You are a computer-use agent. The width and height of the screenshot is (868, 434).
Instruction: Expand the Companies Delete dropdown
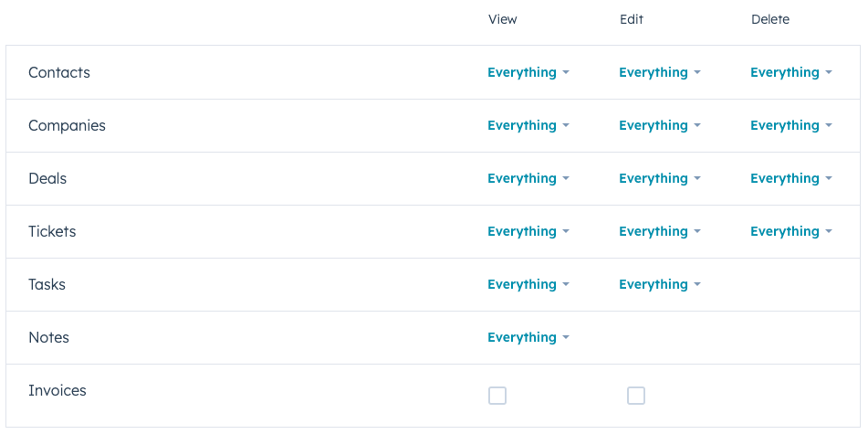(x=791, y=125)
